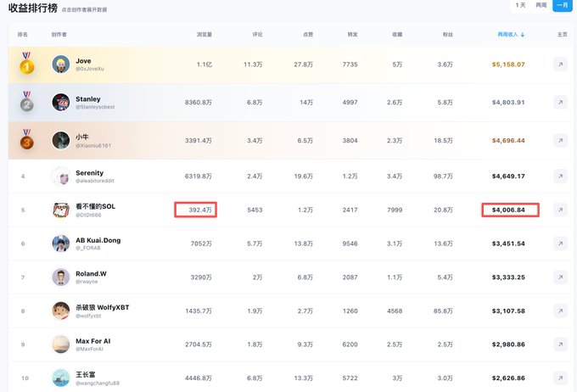Open Max For AI homepage arrow icon
Image resolution: width=577 pixels, height=392 pixels.
pos(560,344)
